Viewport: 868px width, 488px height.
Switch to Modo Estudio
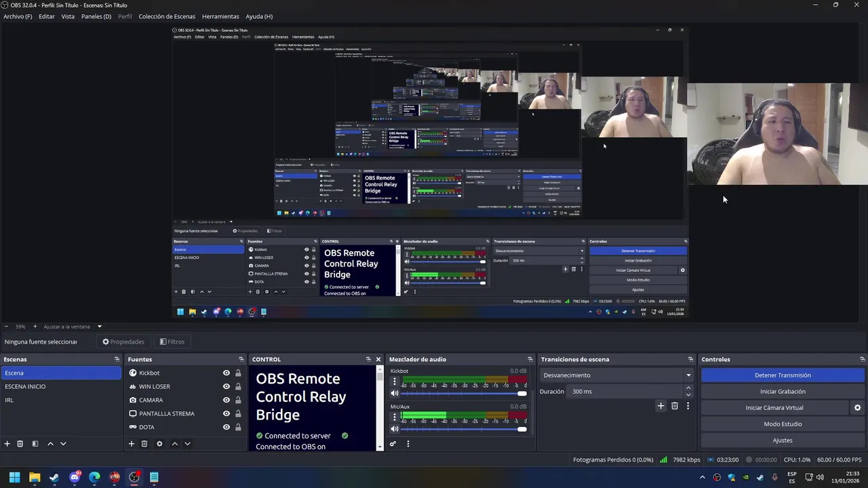coord(783,424)
